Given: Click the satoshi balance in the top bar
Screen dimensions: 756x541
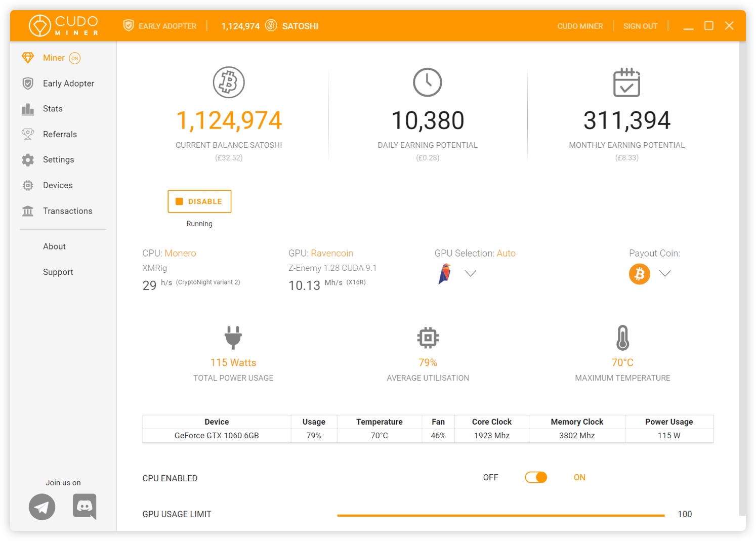Looking at the screenshot, I should [240, 25].
